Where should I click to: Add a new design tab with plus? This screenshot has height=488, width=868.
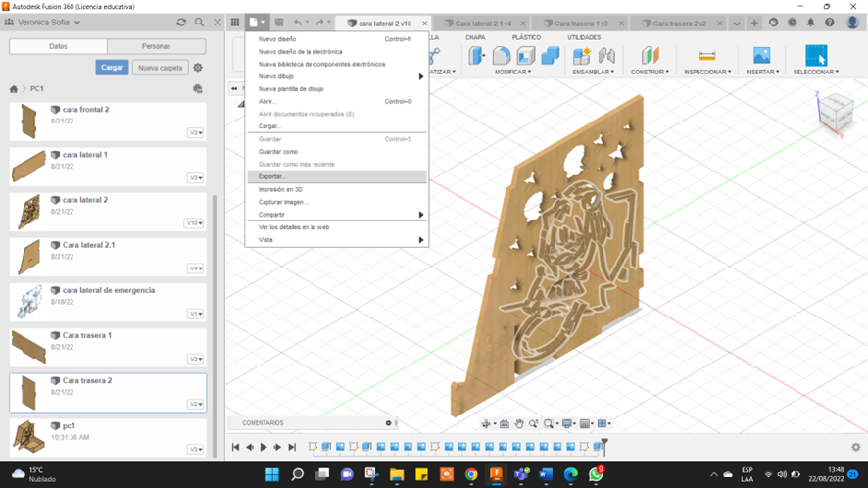click(754, 23)
